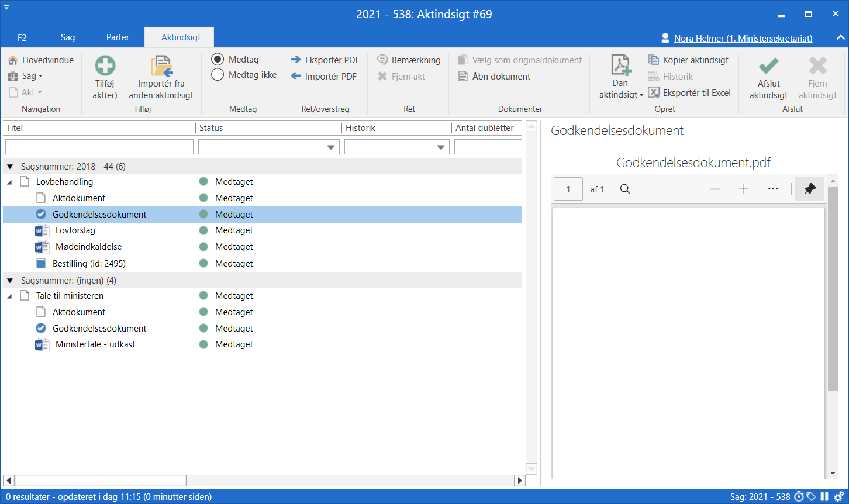Click Eksportér PDF button
The height and width of the screenshot is (504, 849).
point(325,60)
